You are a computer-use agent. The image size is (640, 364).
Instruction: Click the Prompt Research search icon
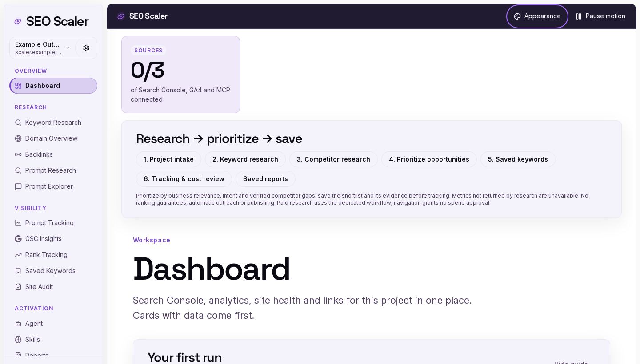coord(18,170)
